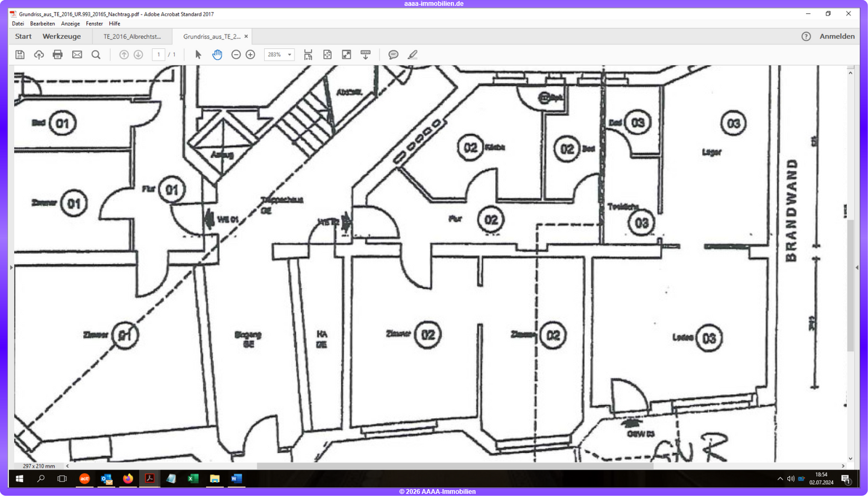This screenshot has width=868, height=496.
Task: Zoom in with the plus circle icon
Action: point(250,55)
